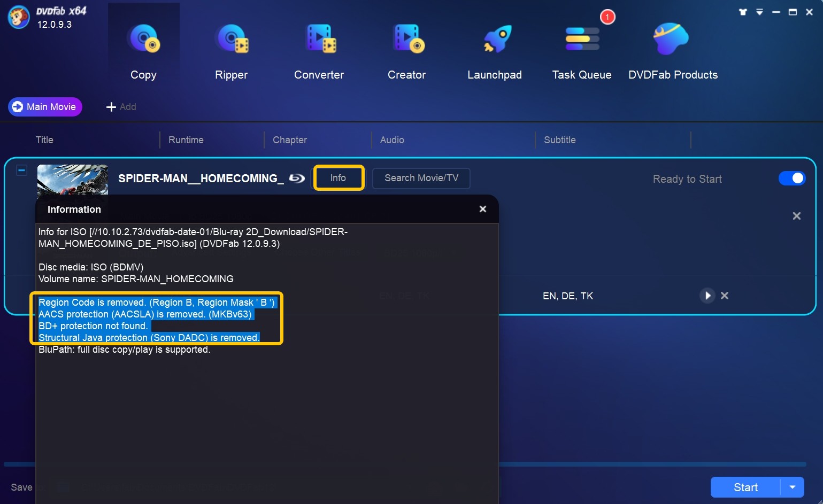Click the 'Volume name: SPIDER-MAN_HOMECOMING' line
823x504 pixels.
tap(136, 279)
